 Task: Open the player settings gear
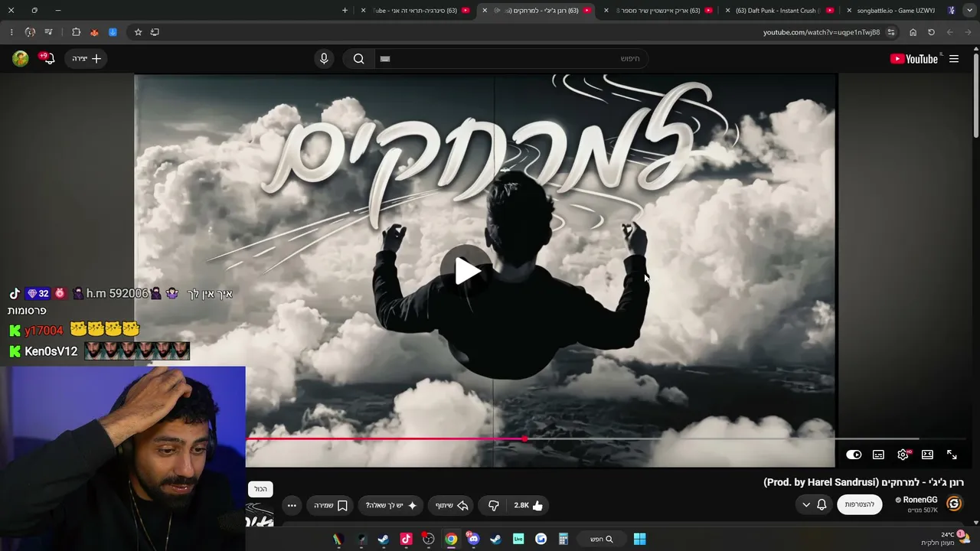903,455
